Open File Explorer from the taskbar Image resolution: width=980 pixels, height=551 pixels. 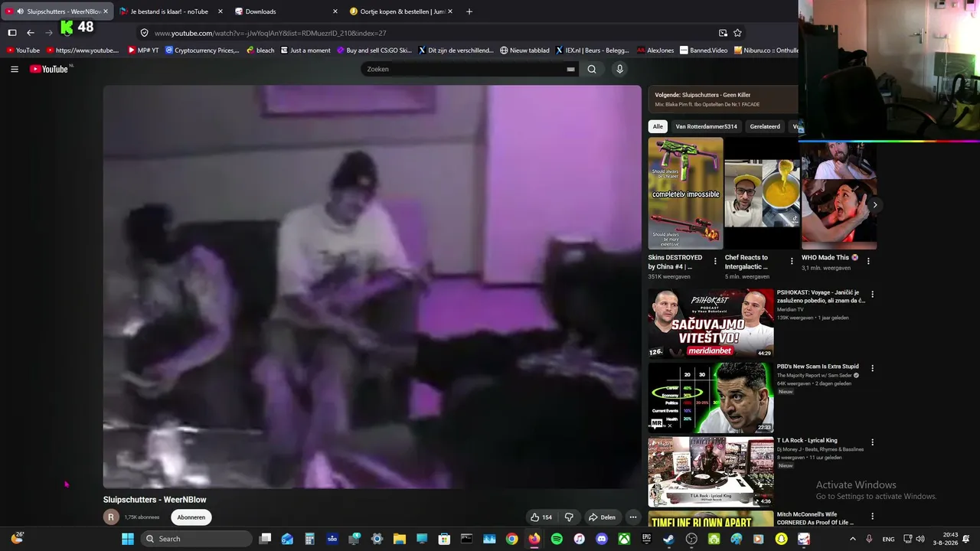tap(399, 539)
